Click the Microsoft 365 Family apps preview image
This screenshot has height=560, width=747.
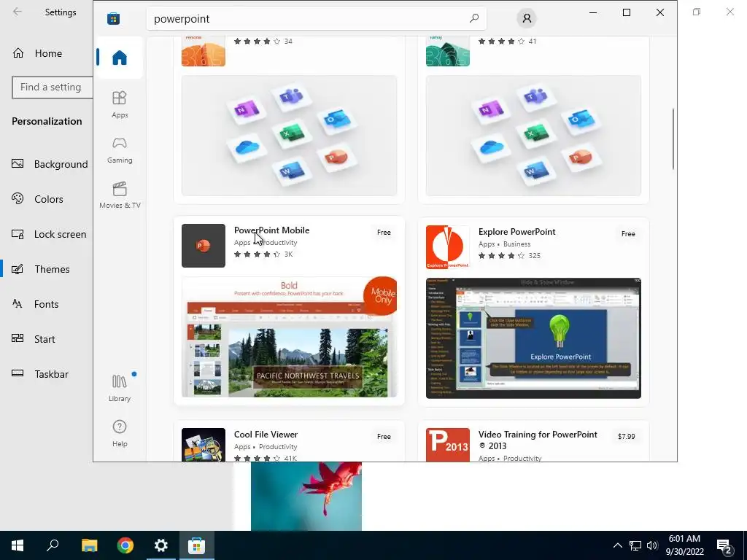[533, 135]
